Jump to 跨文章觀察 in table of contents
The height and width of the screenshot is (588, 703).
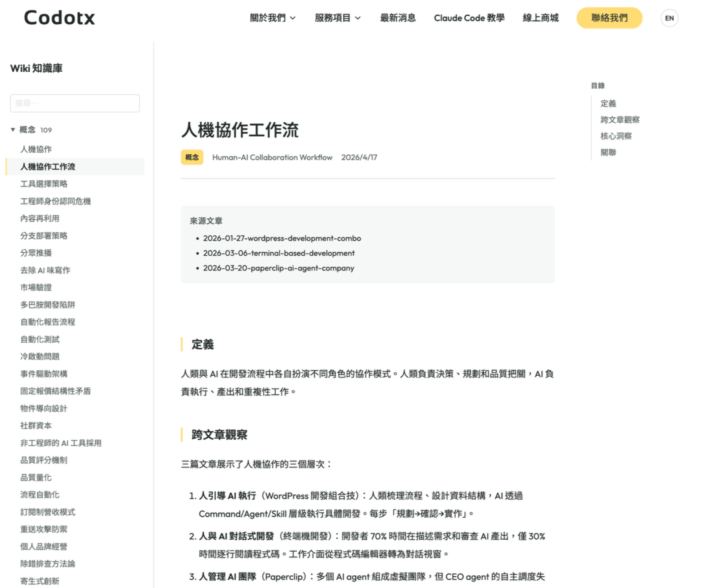click(x=620, y=120)
